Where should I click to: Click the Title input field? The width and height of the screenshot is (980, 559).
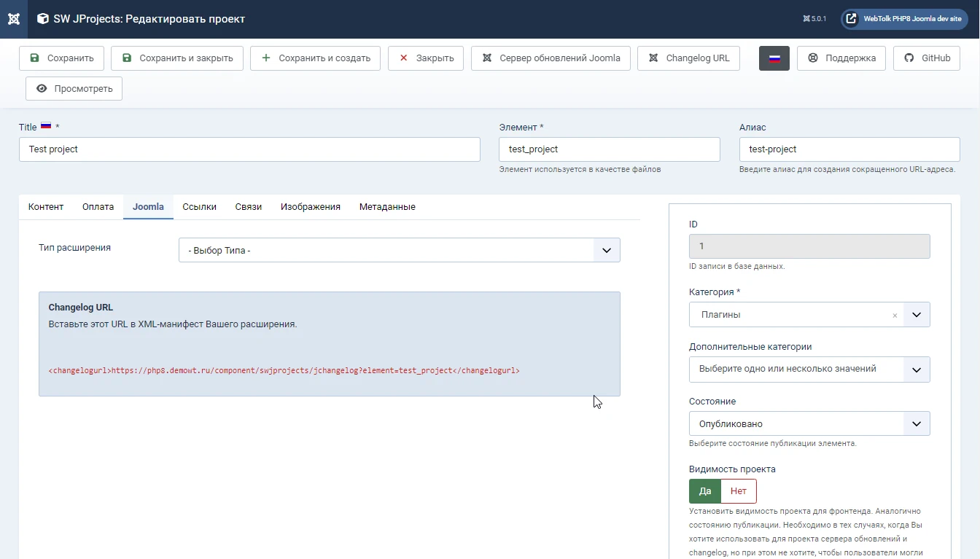(x=249, y=149)
